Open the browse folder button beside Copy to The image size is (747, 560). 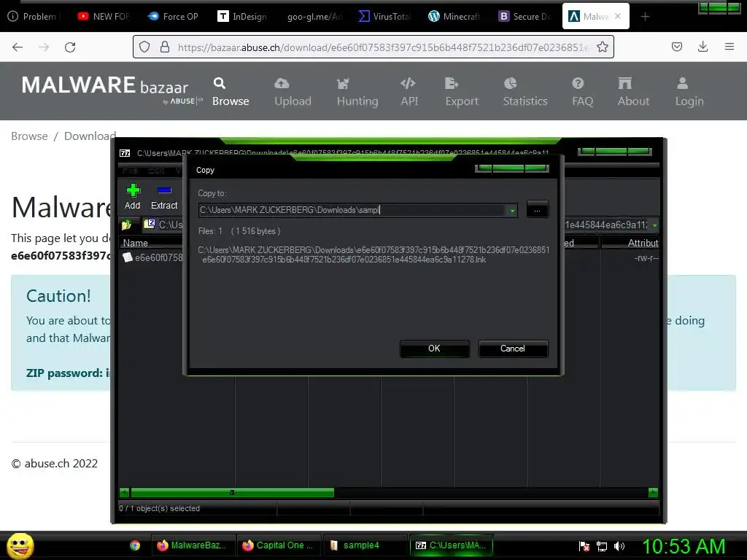pyautogui.click(x=537, y=209)
